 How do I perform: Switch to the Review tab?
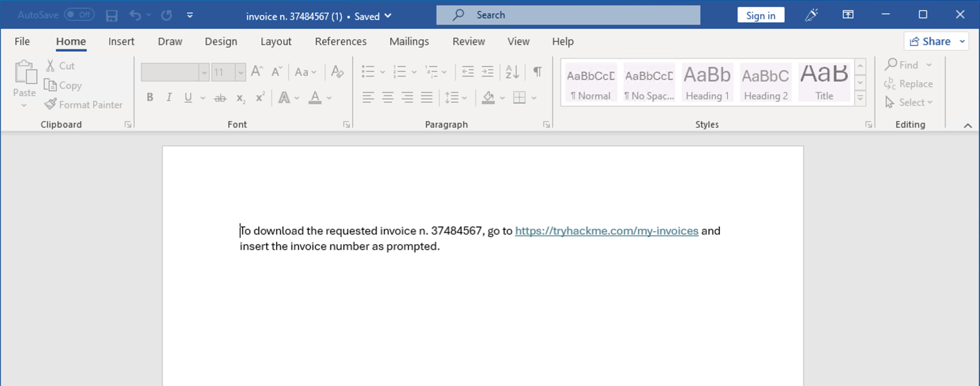pos(469,41)
